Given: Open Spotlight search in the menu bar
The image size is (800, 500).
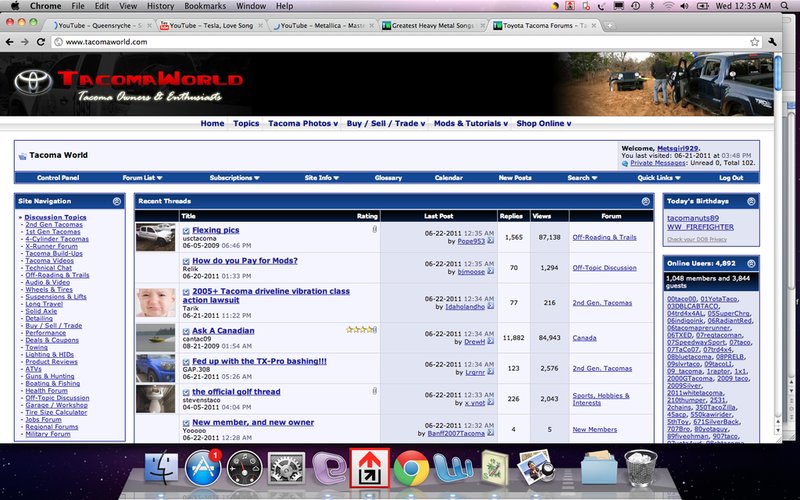Looking at the screenshot, I should click(x=785, y=6).
